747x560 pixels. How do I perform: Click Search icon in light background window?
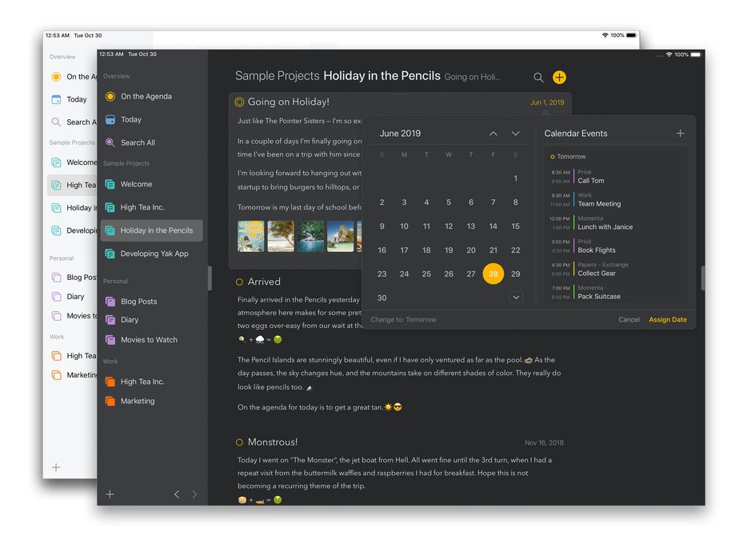[56, 122]
